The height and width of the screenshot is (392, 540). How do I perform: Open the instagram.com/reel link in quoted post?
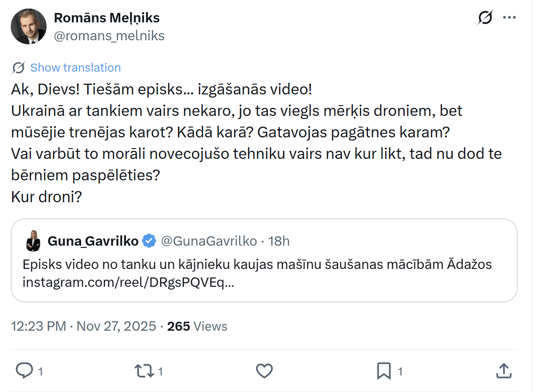pos(128,282)
